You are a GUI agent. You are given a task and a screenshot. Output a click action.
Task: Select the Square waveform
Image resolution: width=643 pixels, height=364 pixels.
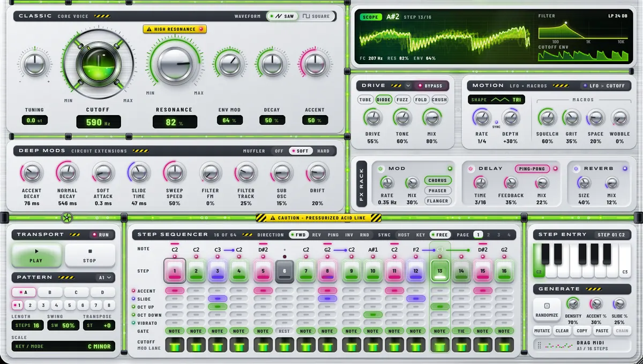[316, 16]
